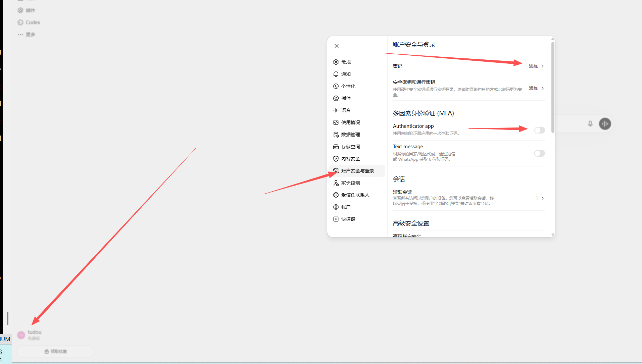Click the tudou profile avatar
642x364 pixels.
click(x=21, y=335)
